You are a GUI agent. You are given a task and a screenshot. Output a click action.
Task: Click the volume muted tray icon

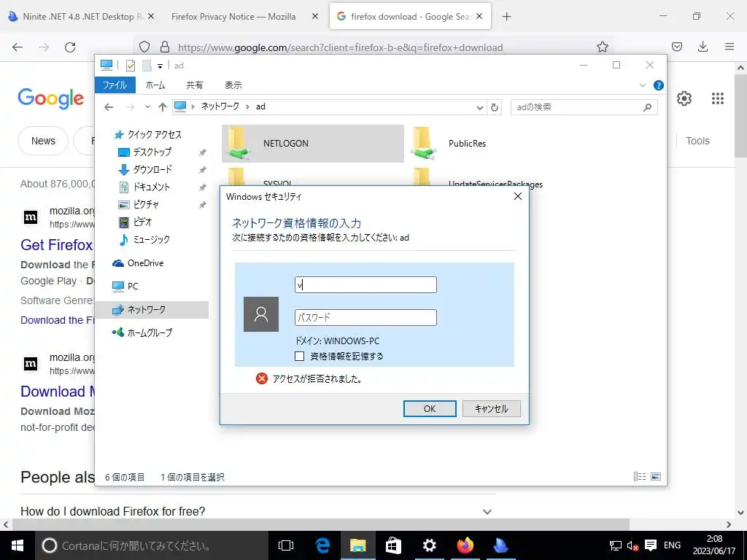(x=632, y=545)
